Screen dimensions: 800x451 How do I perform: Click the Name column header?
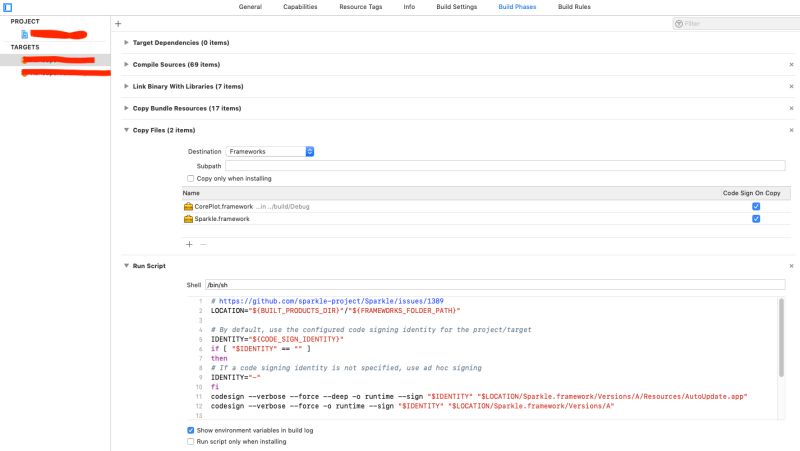[x=191, y=193]
